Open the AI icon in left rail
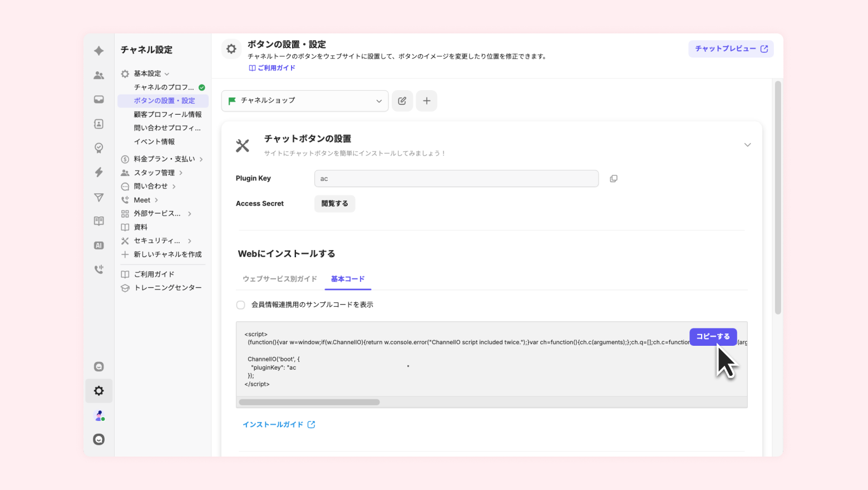The image size is (868, 490). [99, 246]
